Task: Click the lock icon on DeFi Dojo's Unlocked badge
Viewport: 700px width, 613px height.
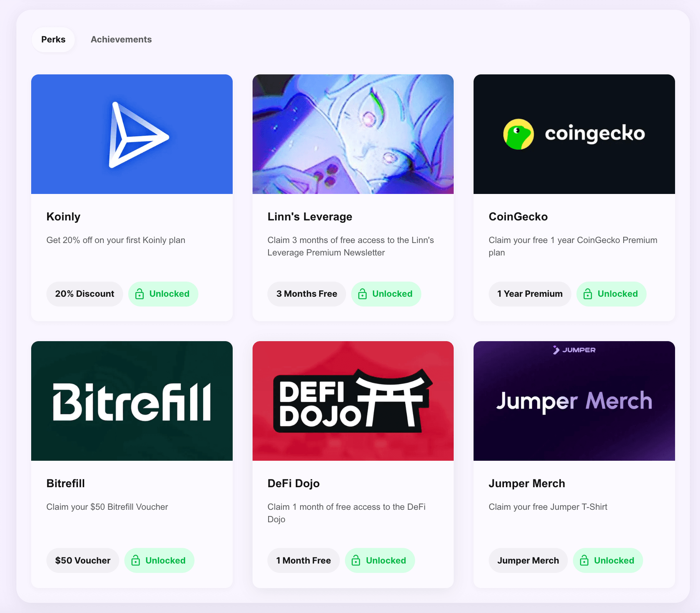Action: coord(356,560)
